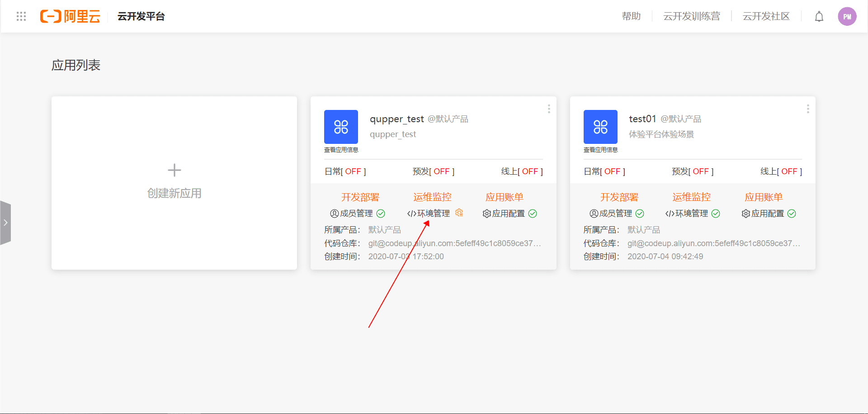Image resolution: width=868 pixels, height=414 pixels.
Task: Open 运维监控 for test01
Action: click(x=692, y=197)
